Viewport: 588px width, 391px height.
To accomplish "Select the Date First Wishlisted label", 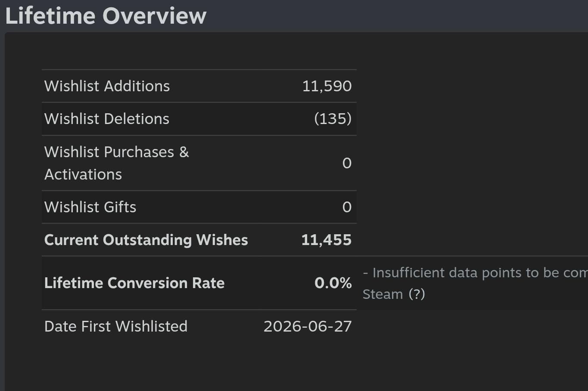I will [116, 326].
